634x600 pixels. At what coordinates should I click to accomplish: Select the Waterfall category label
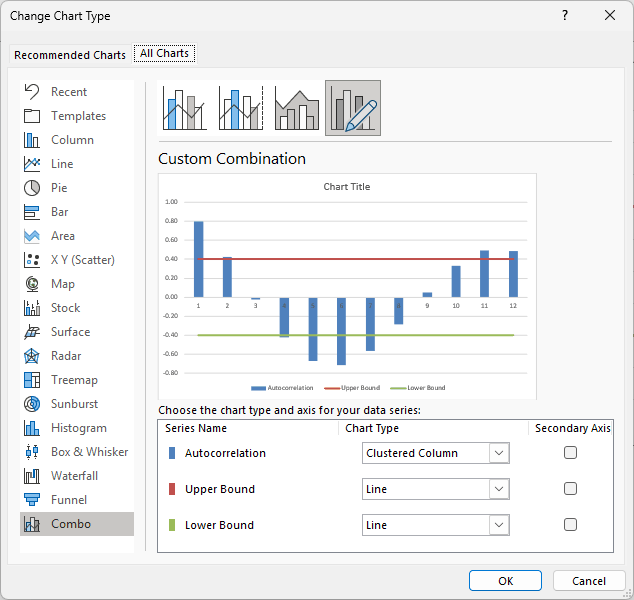[74, 476]
